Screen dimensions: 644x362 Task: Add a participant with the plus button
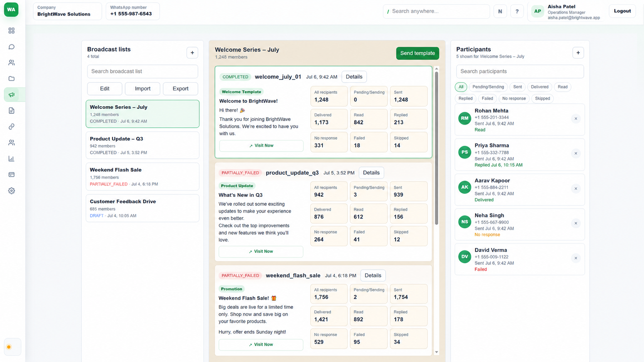click(x=578, y=53)
